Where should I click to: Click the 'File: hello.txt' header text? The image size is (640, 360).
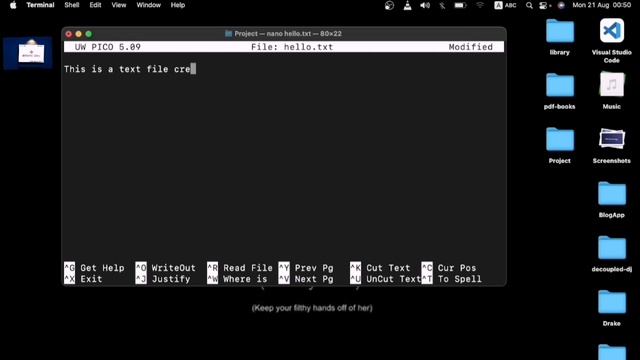[x=292, y=47]
